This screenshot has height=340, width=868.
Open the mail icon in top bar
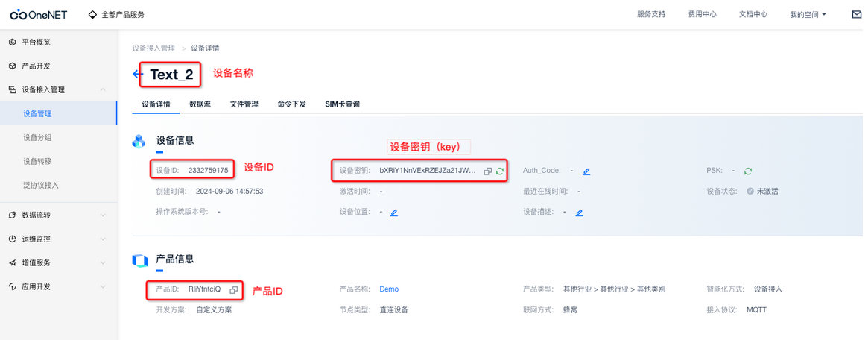[856, 14]
